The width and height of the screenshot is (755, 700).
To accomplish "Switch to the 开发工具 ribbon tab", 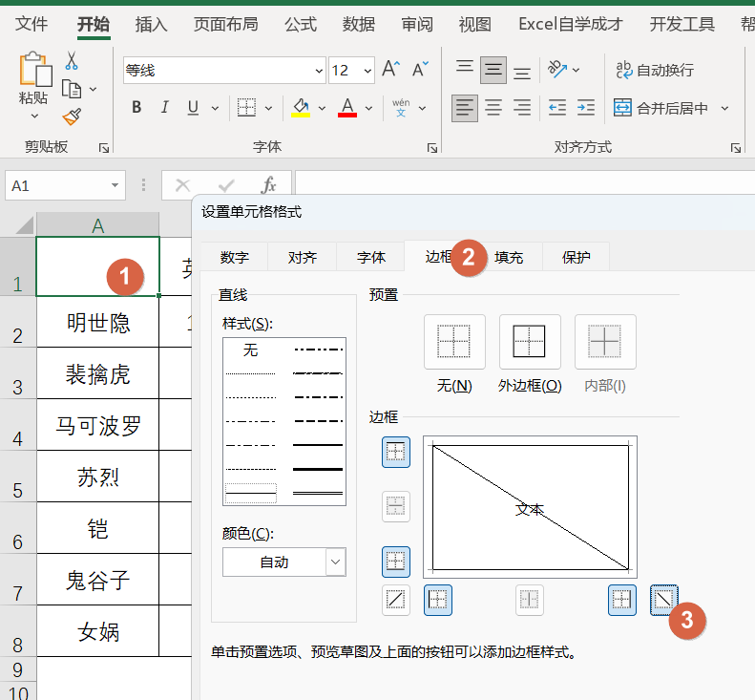I will click(x=682, y=24).
